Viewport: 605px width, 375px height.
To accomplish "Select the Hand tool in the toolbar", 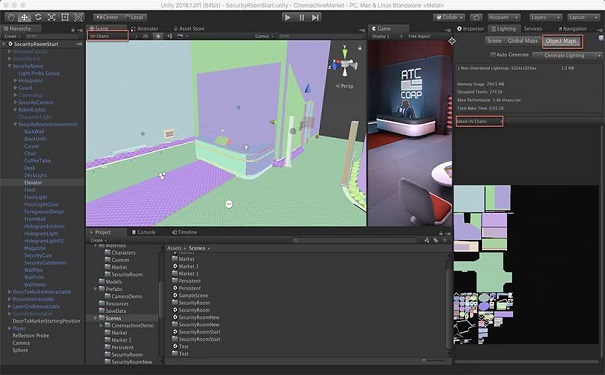I will (x=11, y=17).
